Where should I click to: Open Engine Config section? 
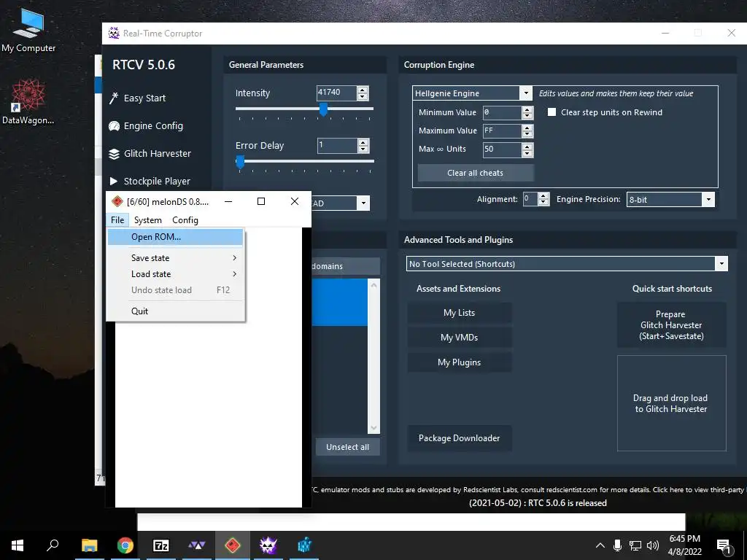pyautogui.click(x=146, y=125)
